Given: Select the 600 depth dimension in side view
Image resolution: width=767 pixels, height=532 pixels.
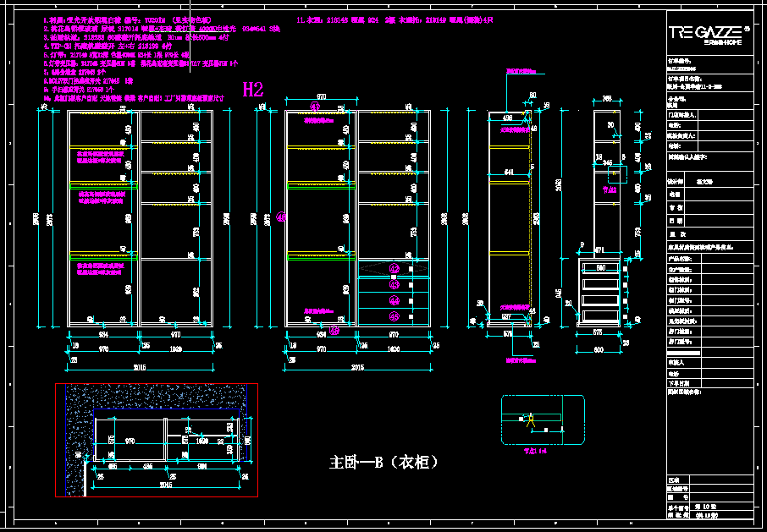Looking at the screenshot, I should [599, 350].
